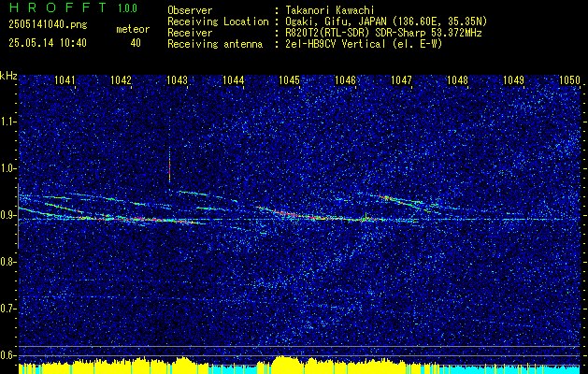Click the 1050 time axis label
588x374 pixels.
569,80
